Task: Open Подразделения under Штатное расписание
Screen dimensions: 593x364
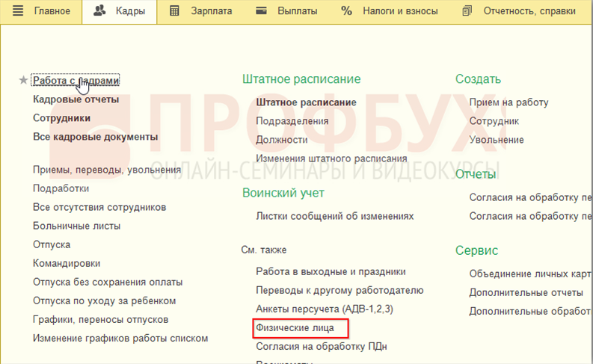Action: point(292,121)
